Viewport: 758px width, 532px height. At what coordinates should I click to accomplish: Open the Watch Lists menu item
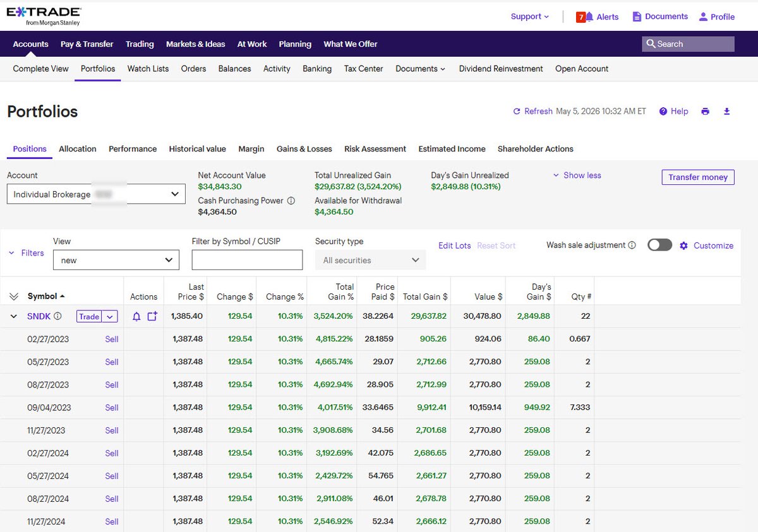[x=148, y=69]
